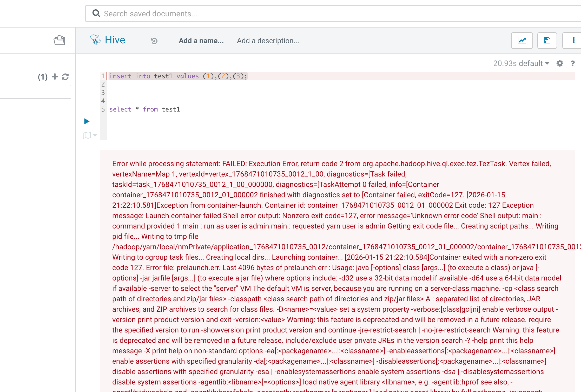Click the Hive editor logo icon
581x392 pixels.
(95, 40)
